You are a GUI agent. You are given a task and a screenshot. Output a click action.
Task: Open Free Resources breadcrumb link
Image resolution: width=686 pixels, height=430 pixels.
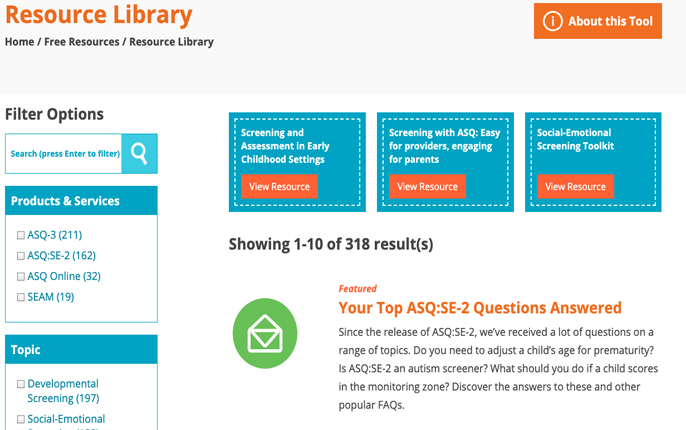click(81, 42)
